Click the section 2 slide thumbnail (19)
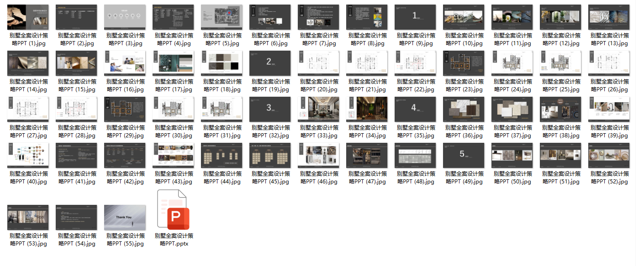The image size is (644, 266). (270, 63)
